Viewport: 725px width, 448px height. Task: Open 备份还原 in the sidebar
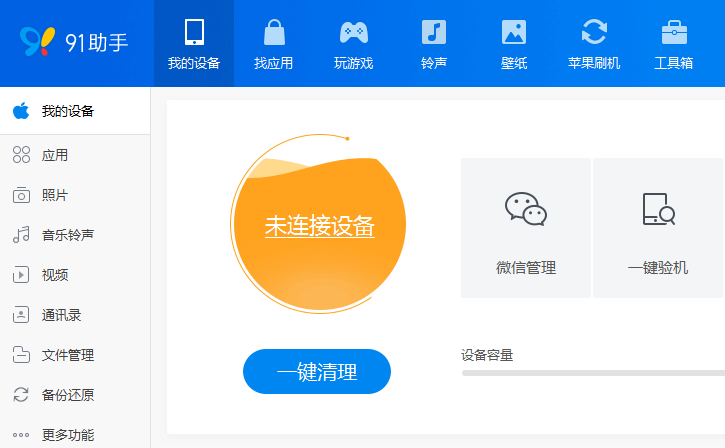[x=68, y=395]
